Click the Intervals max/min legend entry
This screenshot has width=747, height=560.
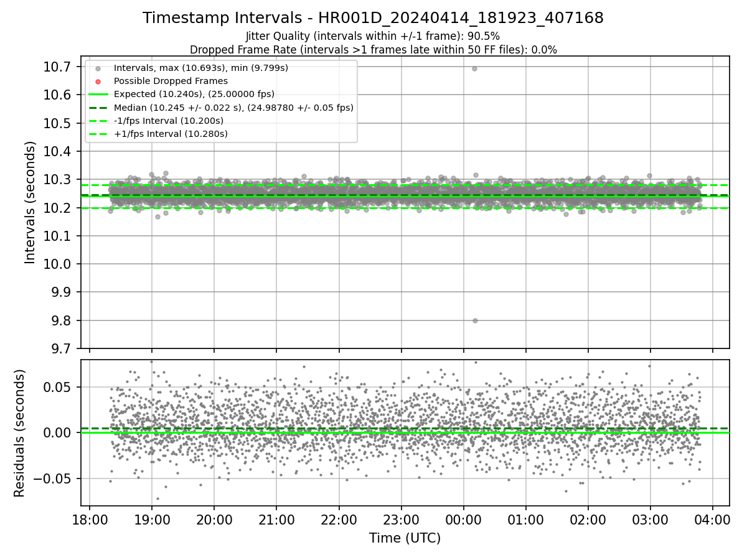click(x=201, y=68)
